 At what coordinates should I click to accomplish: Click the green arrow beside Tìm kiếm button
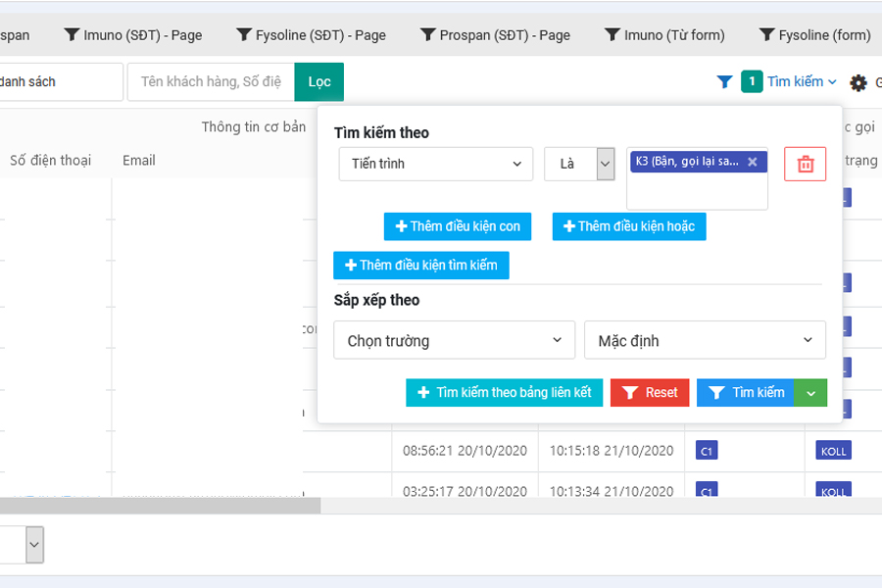pos(810,393)
